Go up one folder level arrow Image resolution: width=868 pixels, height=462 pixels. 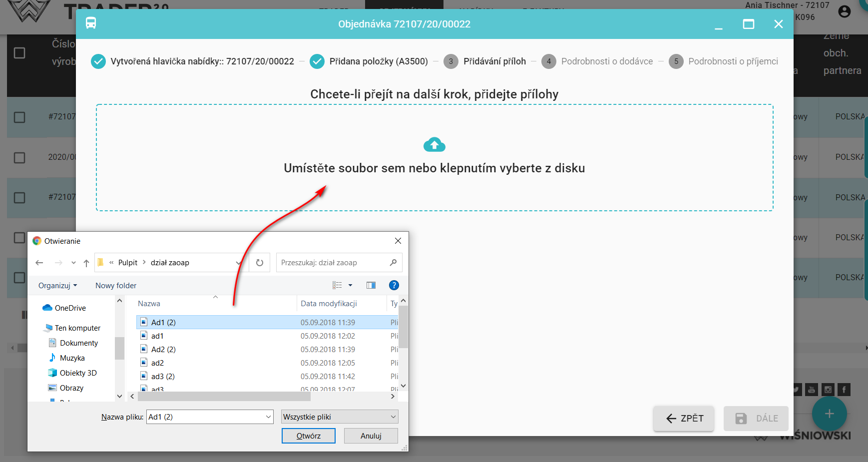[x=86, y=263]
